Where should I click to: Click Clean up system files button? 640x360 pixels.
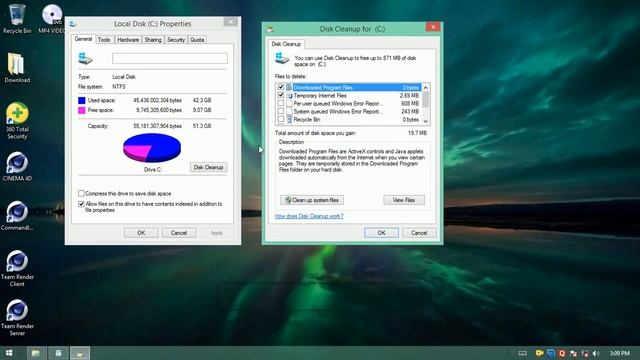[x=312, y=200]
